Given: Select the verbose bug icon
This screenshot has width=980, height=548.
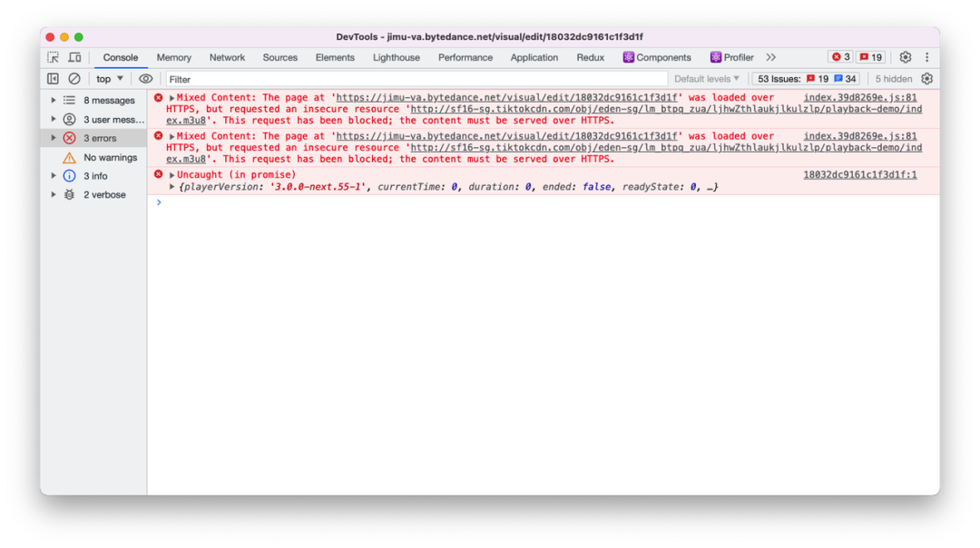Looking at the screenshot, I should click(69, 195).
